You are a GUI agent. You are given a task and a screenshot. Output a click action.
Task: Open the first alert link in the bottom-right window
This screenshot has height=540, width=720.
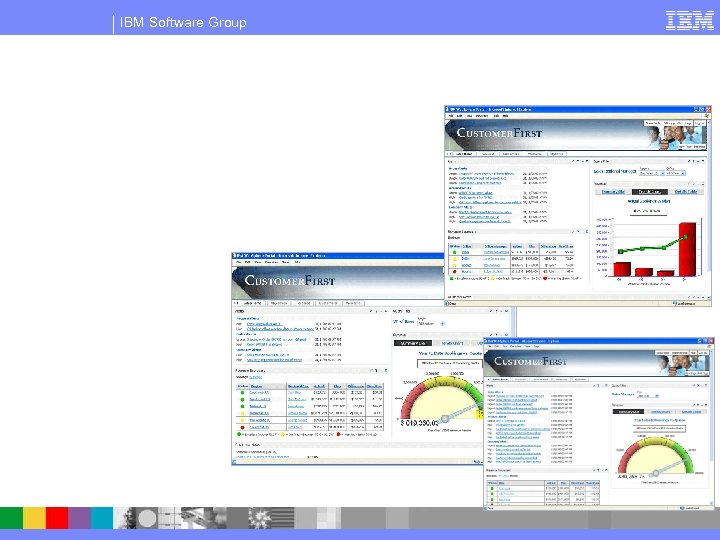tap(520, 396)
